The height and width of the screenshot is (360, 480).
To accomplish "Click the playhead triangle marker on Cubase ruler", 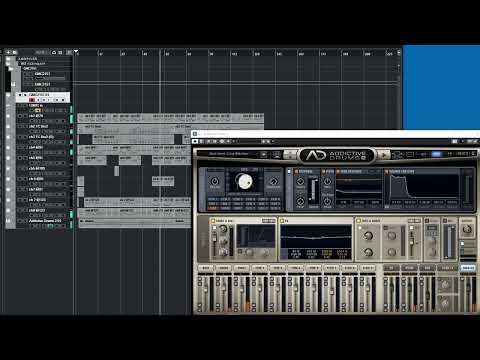I will [x=76, y=52].
